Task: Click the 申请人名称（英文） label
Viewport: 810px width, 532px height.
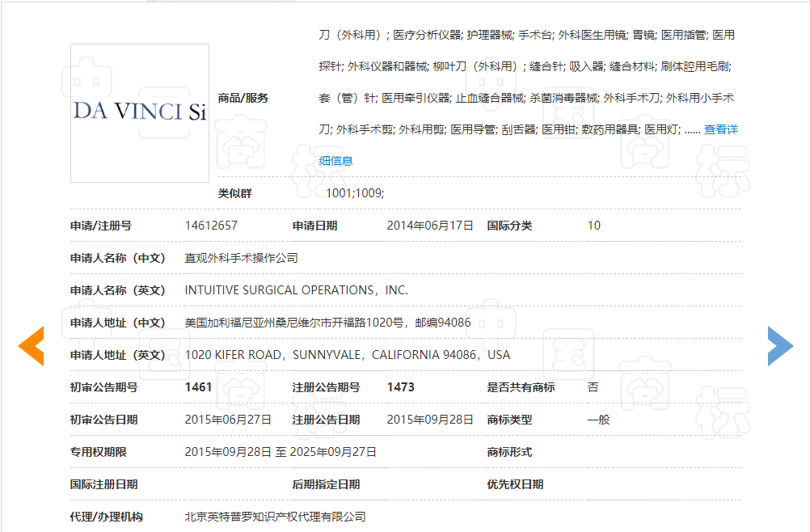Action: (118, 290)
